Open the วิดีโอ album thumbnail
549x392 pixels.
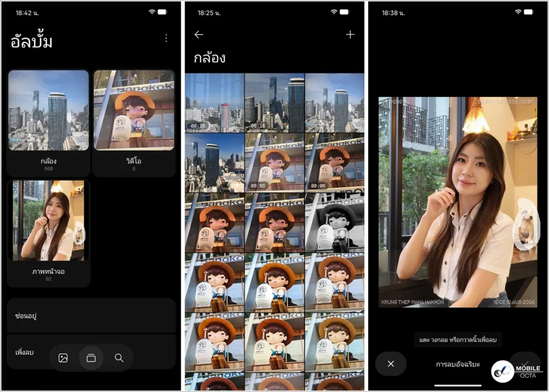tap(133, 110)
